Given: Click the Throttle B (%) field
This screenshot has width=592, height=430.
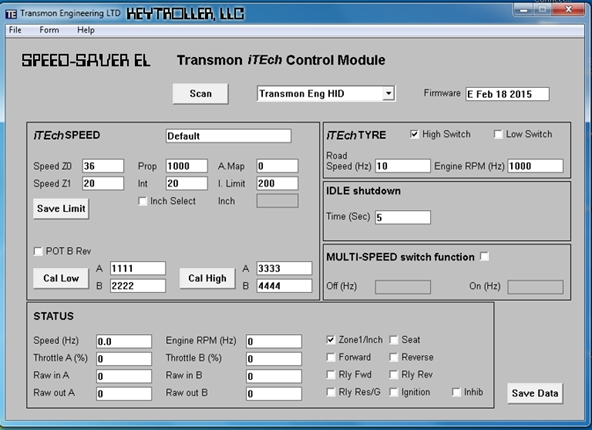Looking at the screenshot, I should pos(274,359).
